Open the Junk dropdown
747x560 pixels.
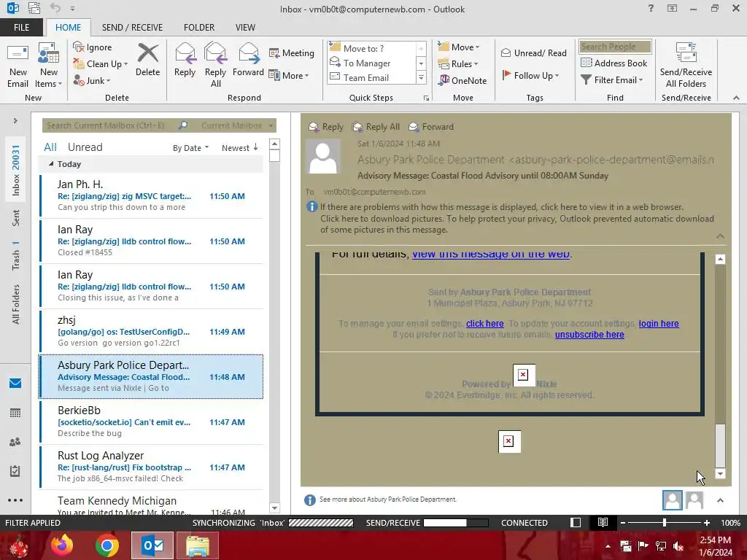click(x=91, y=80)
